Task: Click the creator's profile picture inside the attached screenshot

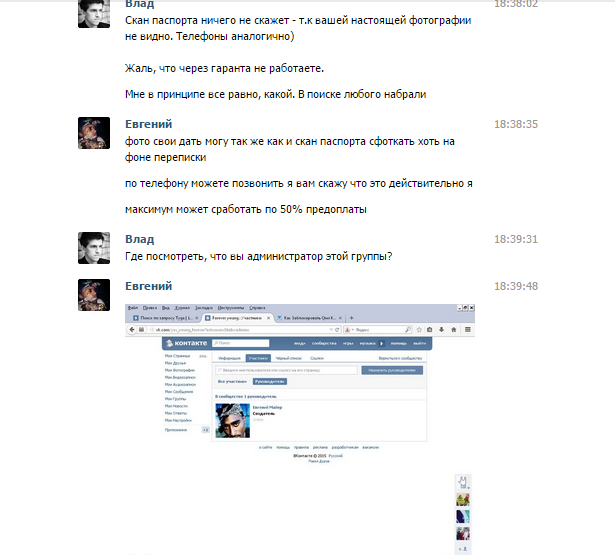Action: pyautogui.click(x=233, y=420)
